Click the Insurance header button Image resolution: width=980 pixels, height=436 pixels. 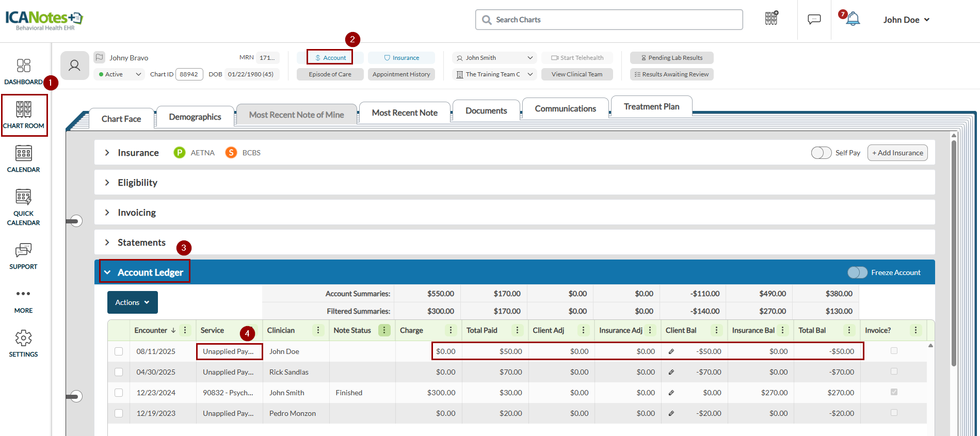point(401,58)
